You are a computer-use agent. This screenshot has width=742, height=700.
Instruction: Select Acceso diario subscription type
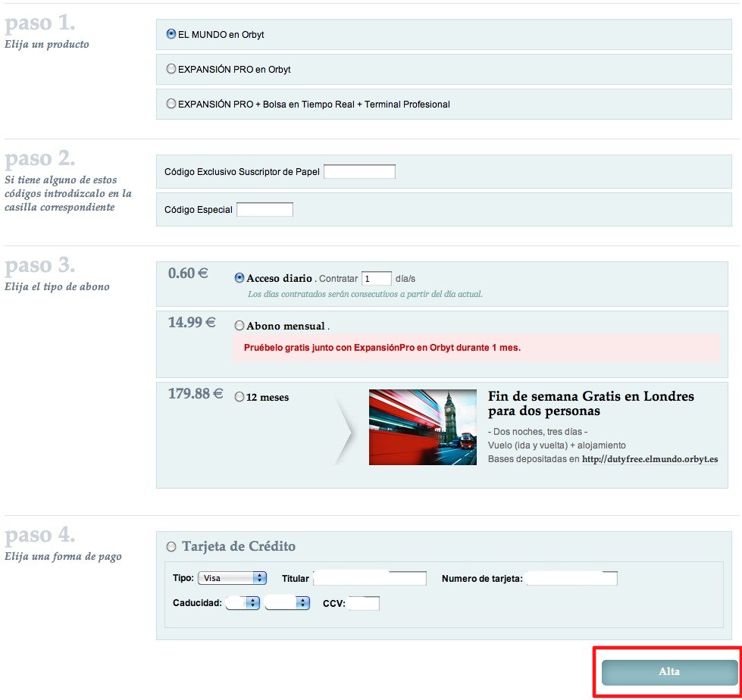[x=240, y=277]
